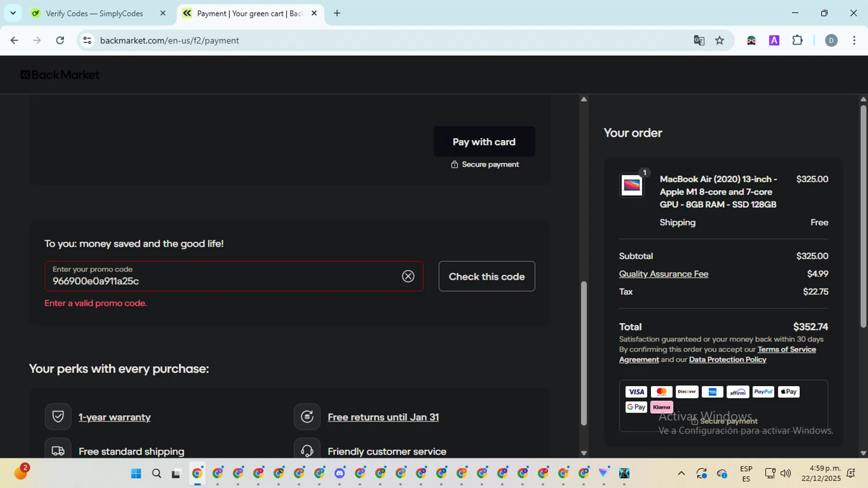Click the checkout column scroll-down arrow
Screen dimensions: 868x488
pos(584,453)
